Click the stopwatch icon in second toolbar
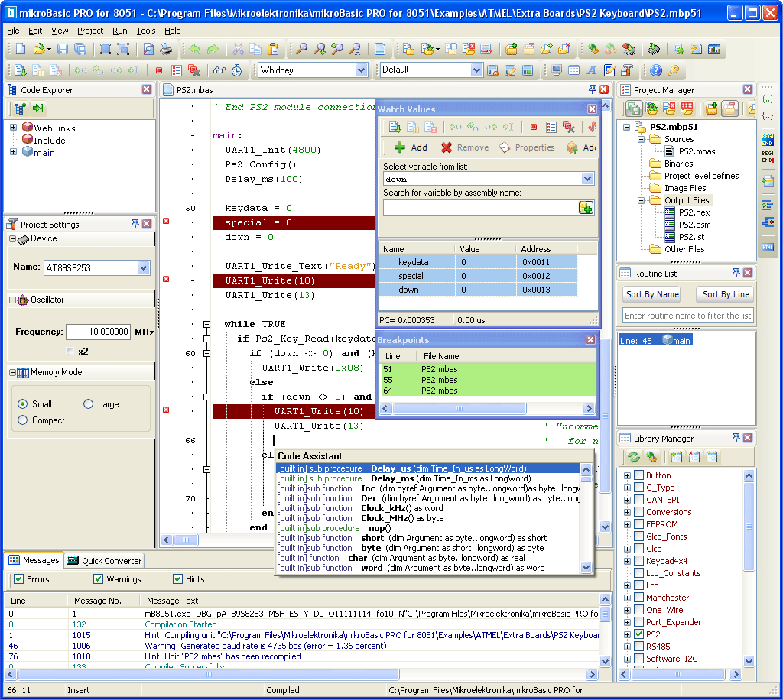 point(237,70)
